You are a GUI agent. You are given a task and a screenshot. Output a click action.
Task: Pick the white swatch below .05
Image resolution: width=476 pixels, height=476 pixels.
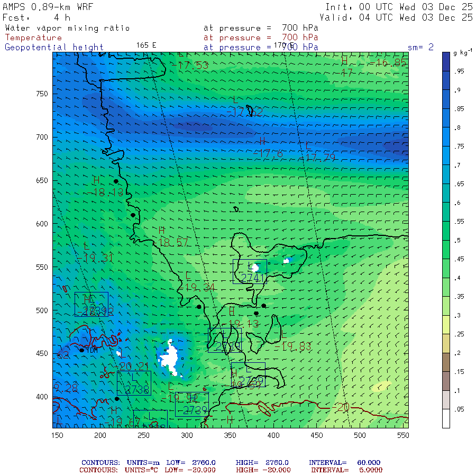(446, 419)
